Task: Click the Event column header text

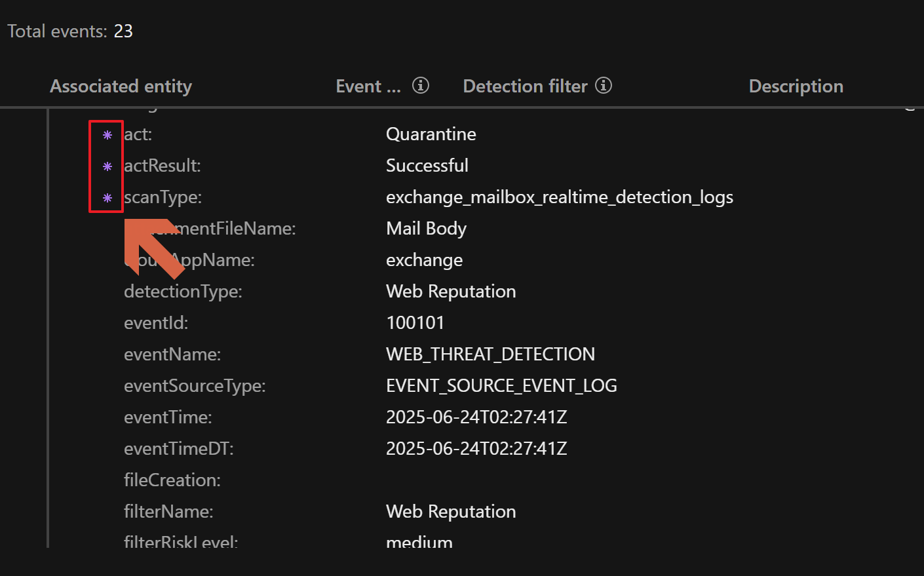Action: click(368, 86)
